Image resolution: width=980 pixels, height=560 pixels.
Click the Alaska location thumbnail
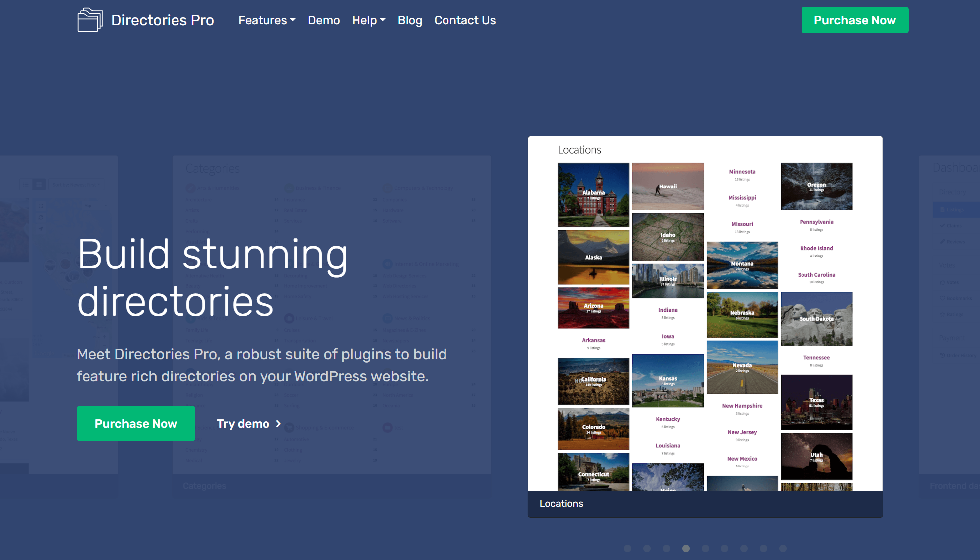(594, 257)
